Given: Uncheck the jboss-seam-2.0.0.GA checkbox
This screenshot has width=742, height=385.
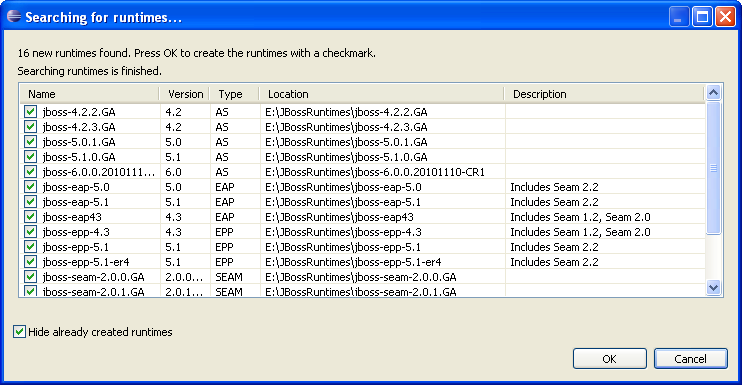Looking at the screenshot, I should (30, 277).
